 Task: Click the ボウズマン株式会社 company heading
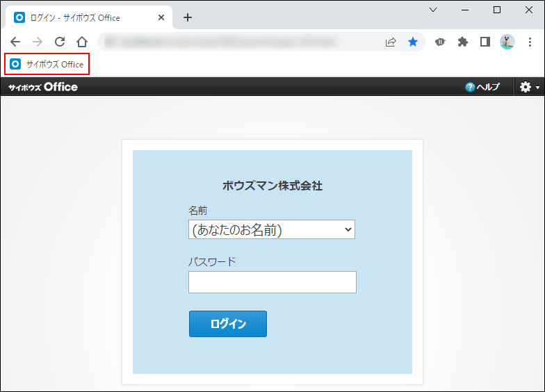[272, 186]
